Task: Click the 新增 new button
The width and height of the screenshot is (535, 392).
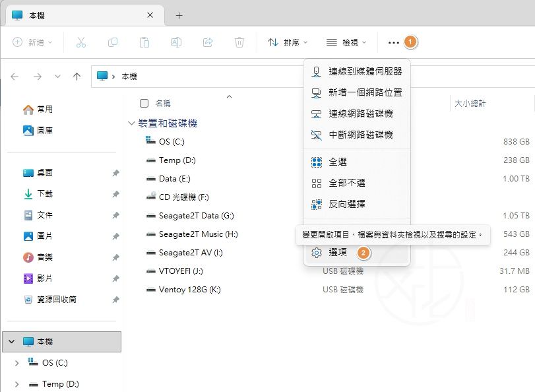Action: point(33,42)
